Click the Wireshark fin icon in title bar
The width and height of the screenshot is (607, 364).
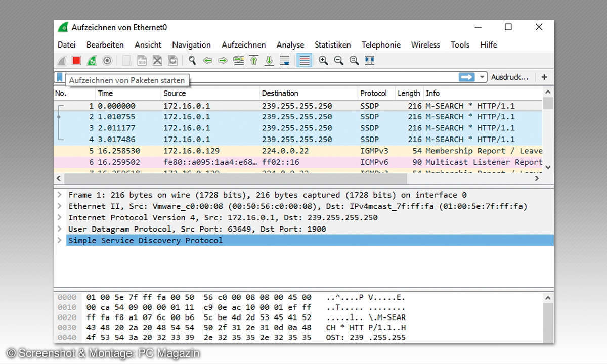(x=63, y=27)
